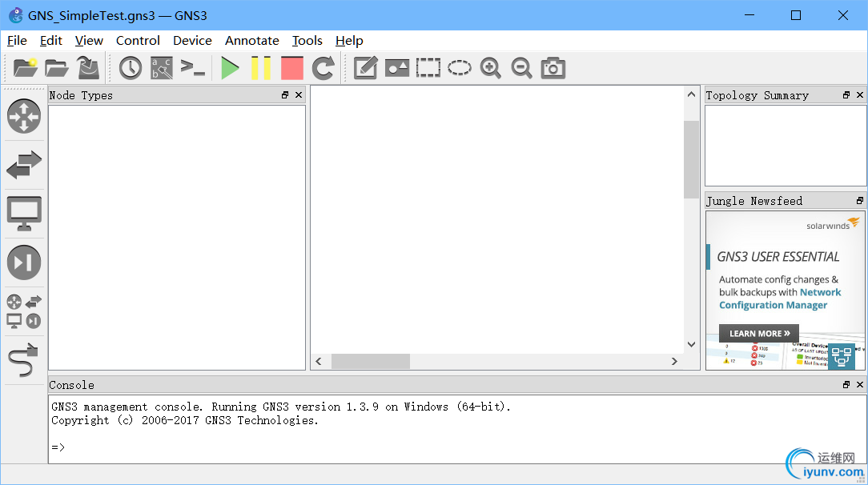Click the workspace scroll right arrow
This screenshot has height=485, width=868.
[674, 361]
